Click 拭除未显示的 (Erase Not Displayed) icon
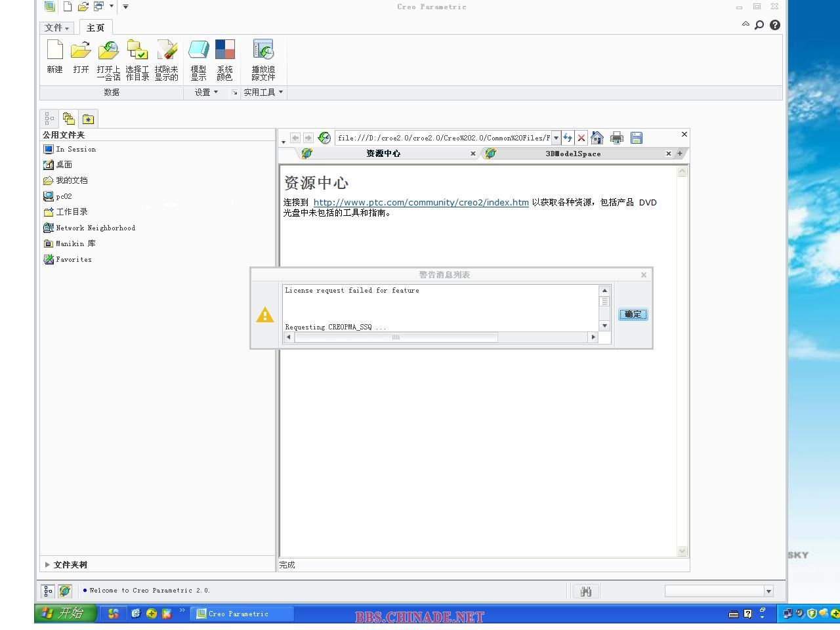 (166, 59)
